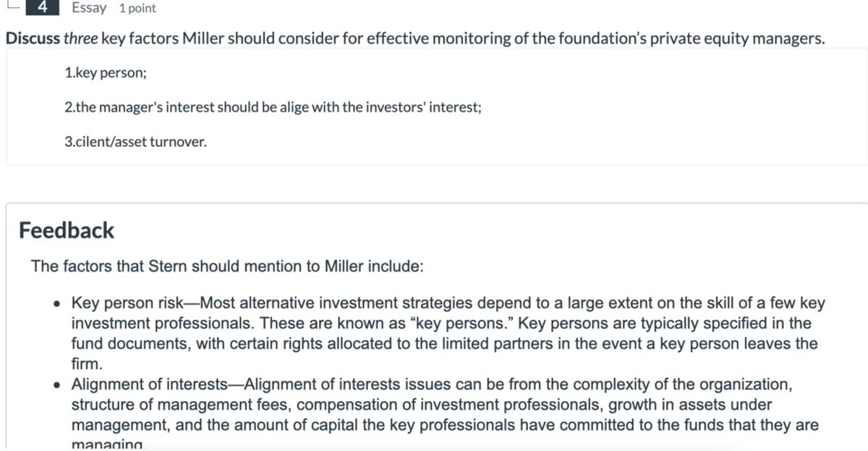868x451 pixels.
Task: Click the "1 point" score label
Action: [137, 9]
